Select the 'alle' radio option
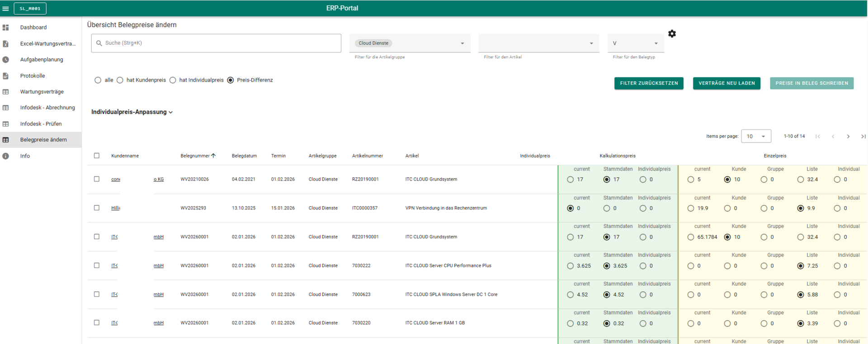 pyautogui.click(x=98, y=80)
